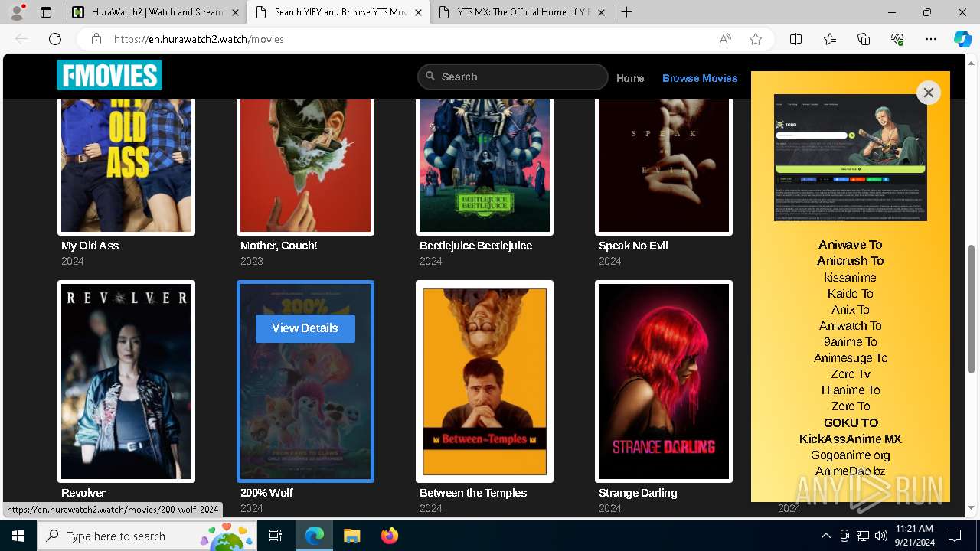Click Between the Temples title link
The image size is (980, 551).
473,493
